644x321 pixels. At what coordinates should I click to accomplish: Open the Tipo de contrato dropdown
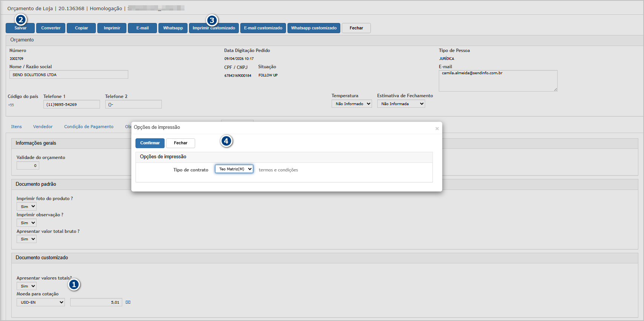point(234,169)
